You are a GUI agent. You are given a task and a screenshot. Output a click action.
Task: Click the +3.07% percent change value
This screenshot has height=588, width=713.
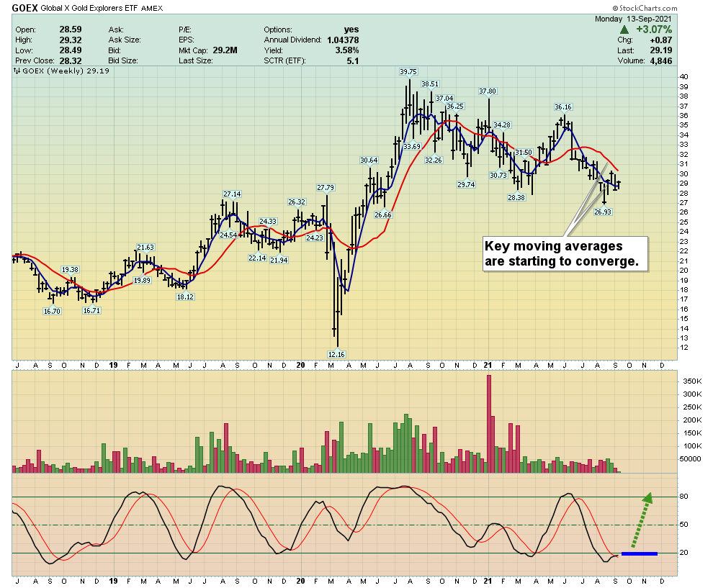point(654,30)
